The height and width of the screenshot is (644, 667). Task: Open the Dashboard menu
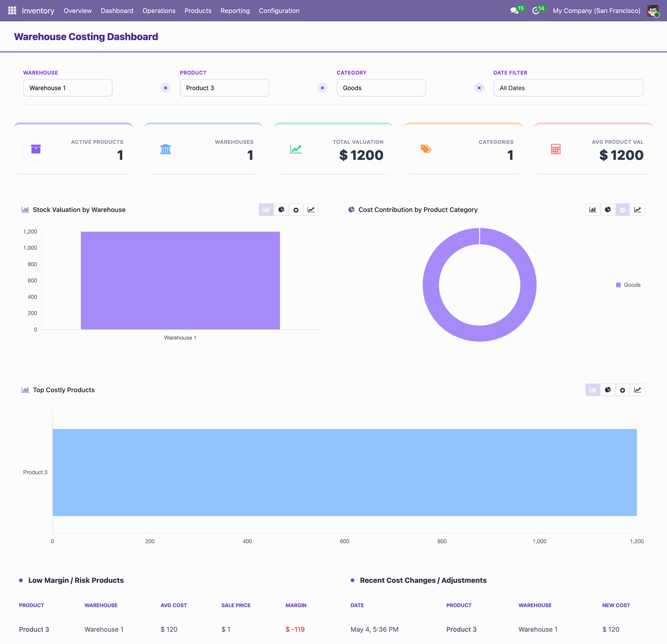117,11
